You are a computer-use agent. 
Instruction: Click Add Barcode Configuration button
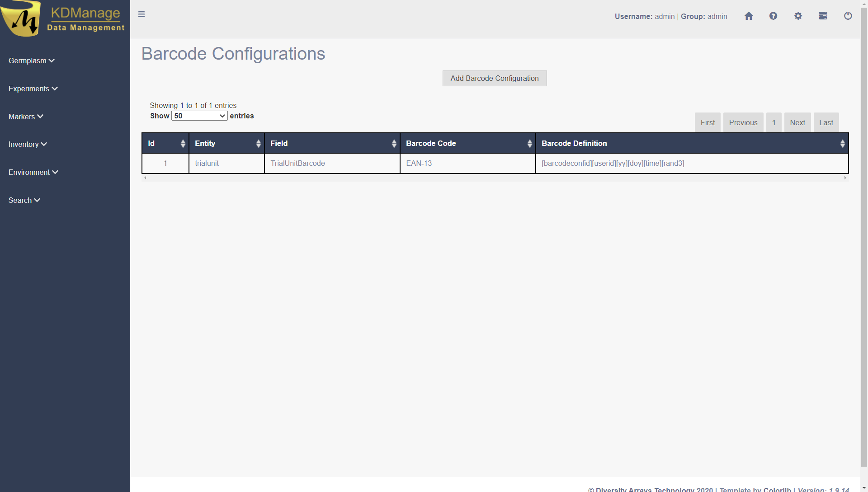[494, 79]
